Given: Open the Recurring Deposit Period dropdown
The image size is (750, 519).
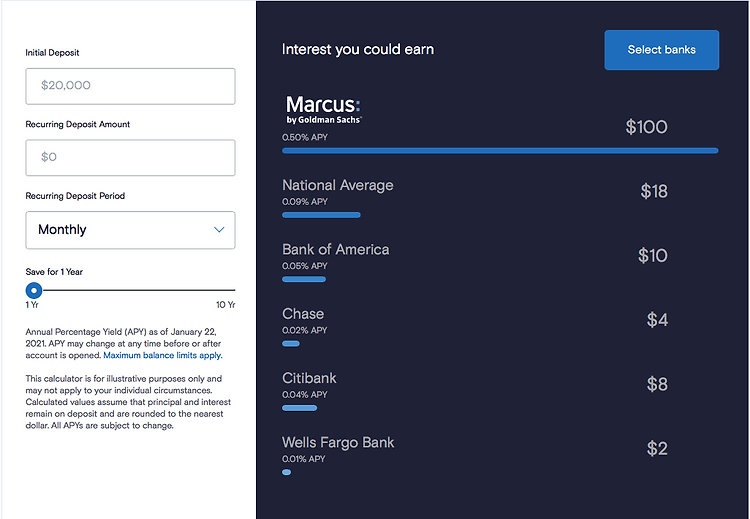Looking at the screenshot, I should pos(130,230).
